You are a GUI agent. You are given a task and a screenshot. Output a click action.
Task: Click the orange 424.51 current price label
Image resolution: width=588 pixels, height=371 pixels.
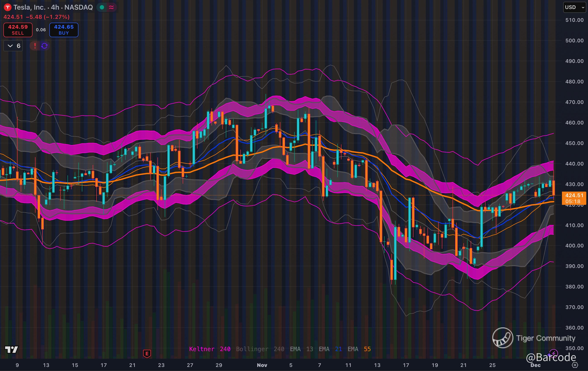pyautogui.click(x=574, y=195)
